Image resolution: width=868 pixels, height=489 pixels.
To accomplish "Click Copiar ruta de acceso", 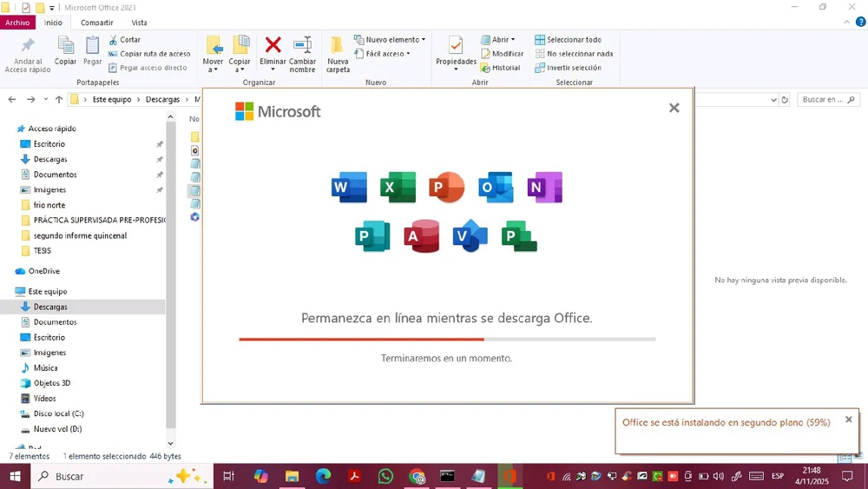I will coord(155,54).
